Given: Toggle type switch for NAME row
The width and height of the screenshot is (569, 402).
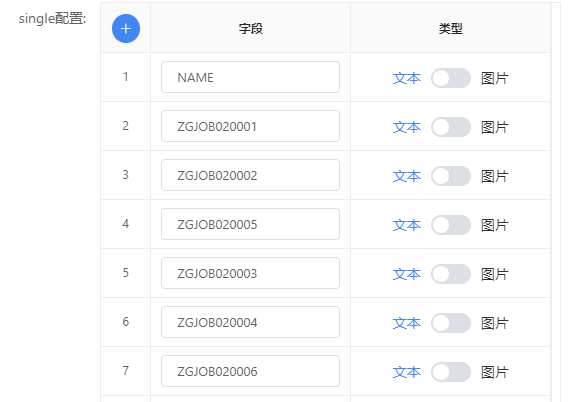Looking at the screenshot, I should coord(451,78).
